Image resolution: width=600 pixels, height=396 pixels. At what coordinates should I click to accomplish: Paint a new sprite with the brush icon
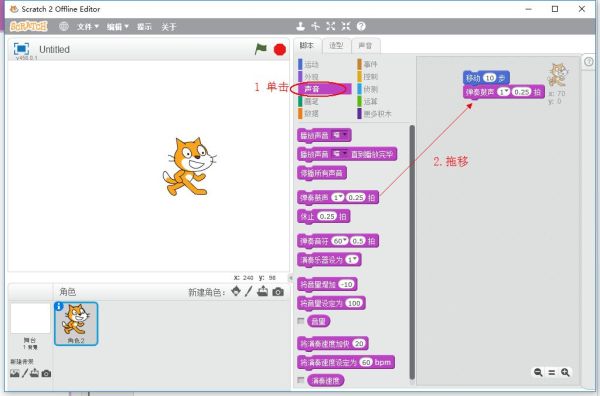249,292
